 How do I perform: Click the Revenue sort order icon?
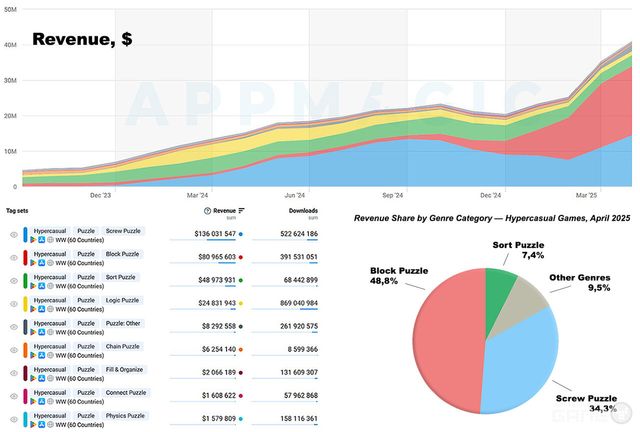click(242, 211)
